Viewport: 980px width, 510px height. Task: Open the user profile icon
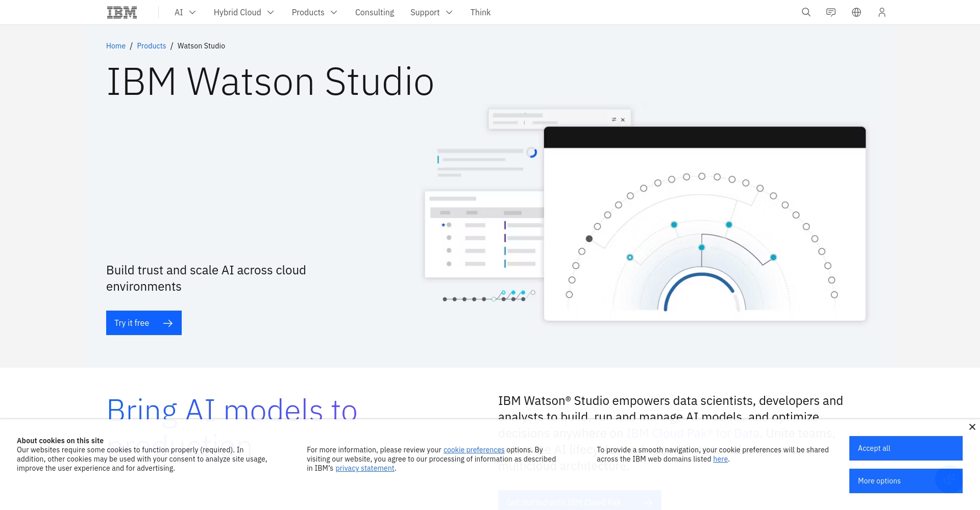(x=882, y=12)
